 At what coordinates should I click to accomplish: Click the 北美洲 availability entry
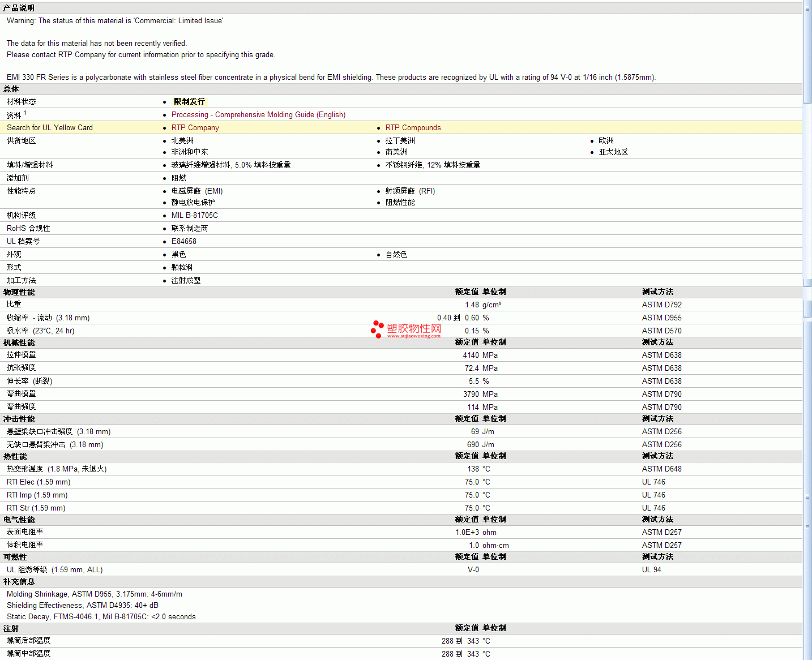[182, 140]
